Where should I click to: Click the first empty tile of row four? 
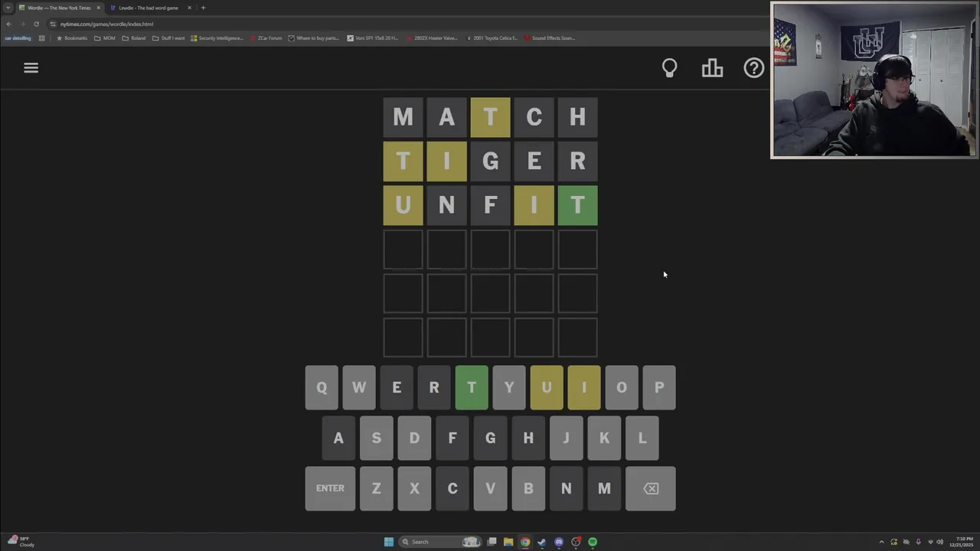pos(403,249)
